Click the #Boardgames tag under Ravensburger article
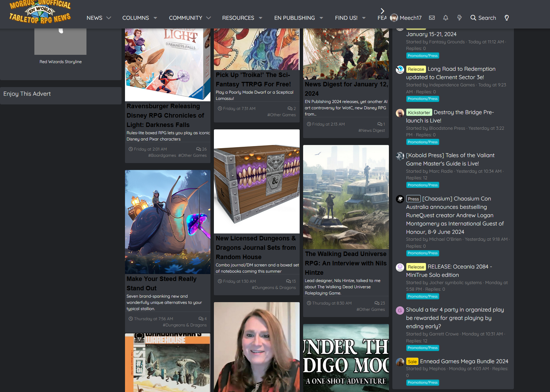This screenshot has height=392, width=550. (x=162, y=155)
